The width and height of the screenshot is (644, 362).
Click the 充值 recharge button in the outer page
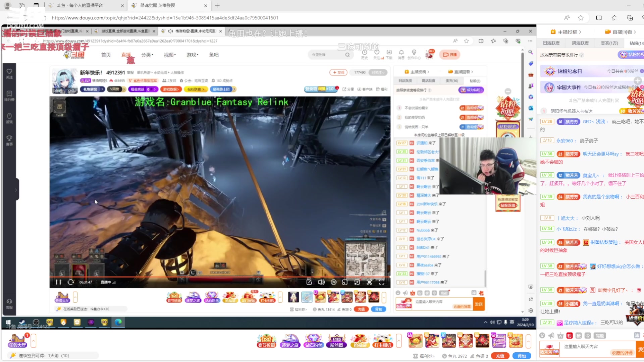pyautogui.click(x=500, y=356)
